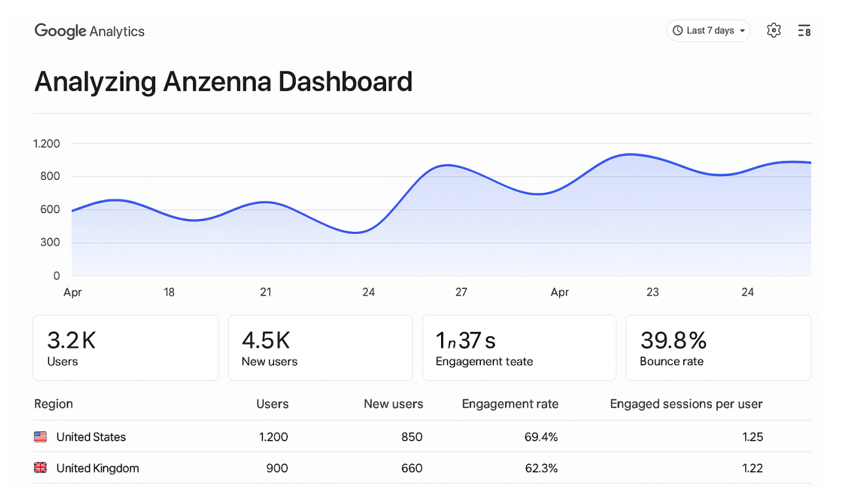
Task: Sort by New users column header
Action: point(393,404)
